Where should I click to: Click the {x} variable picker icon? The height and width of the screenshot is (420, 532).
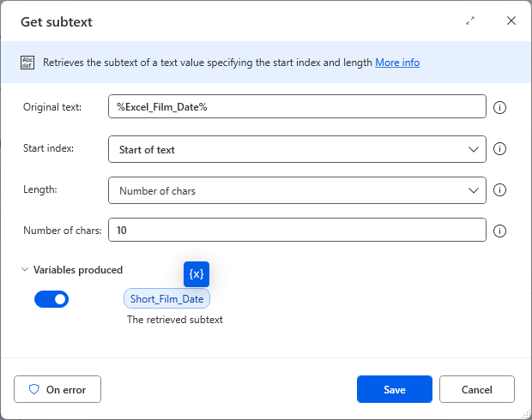pos(196,274)
